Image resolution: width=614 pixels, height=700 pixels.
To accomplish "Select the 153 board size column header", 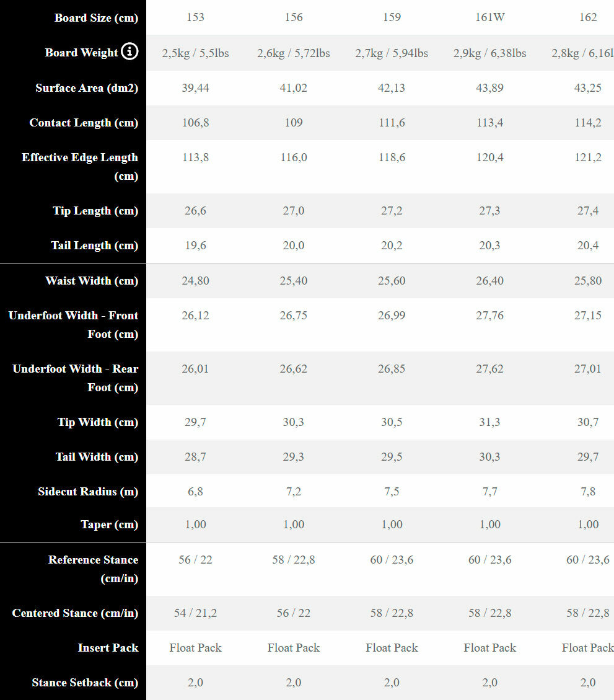I will click(195, 17).
